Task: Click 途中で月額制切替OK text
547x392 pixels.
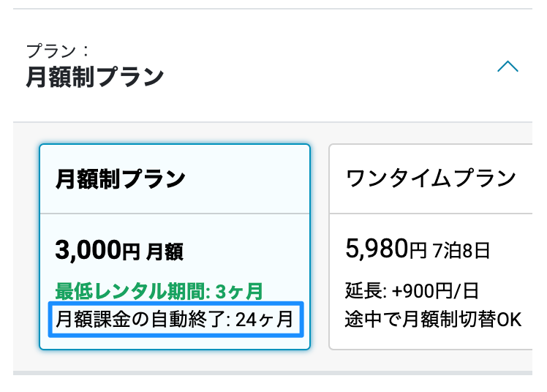Action: [x=433, y=320]
